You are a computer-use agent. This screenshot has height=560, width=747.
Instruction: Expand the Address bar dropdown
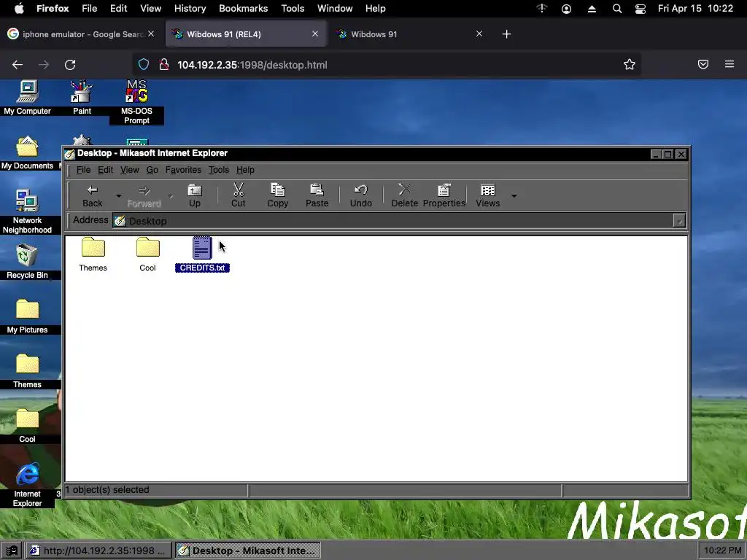(679, 220)
